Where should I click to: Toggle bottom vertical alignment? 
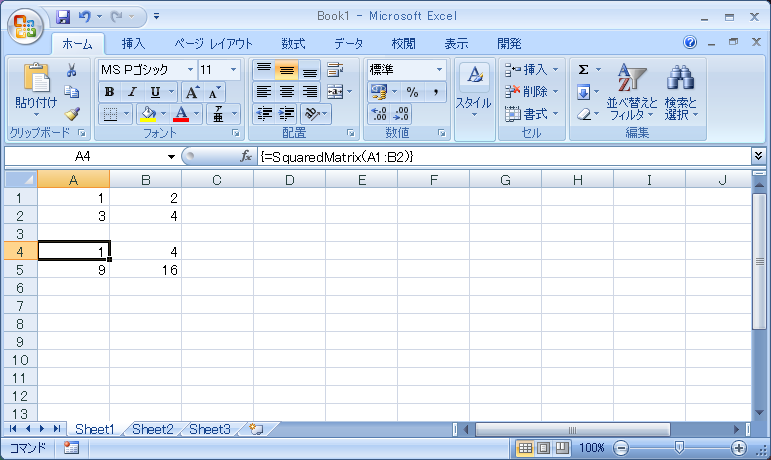(x=309, y=70)
